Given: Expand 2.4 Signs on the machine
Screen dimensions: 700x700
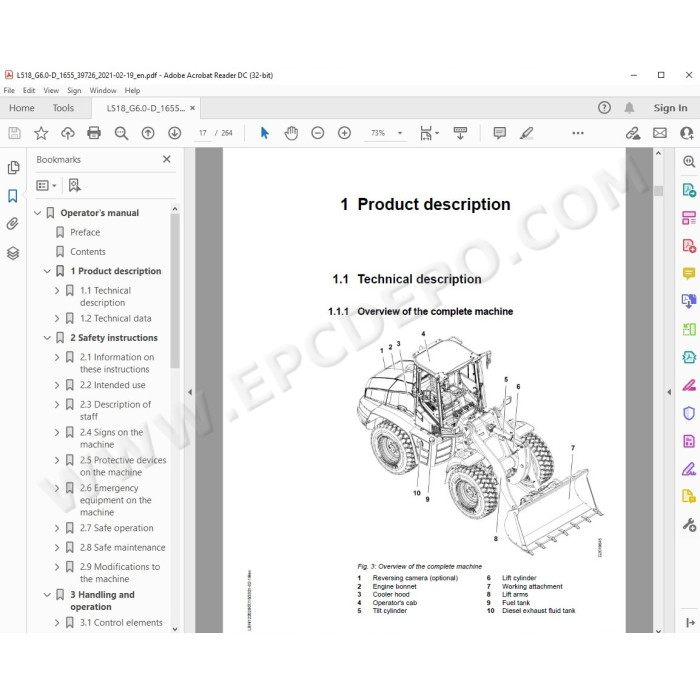Looking at the screenshot, I should 57,433.
